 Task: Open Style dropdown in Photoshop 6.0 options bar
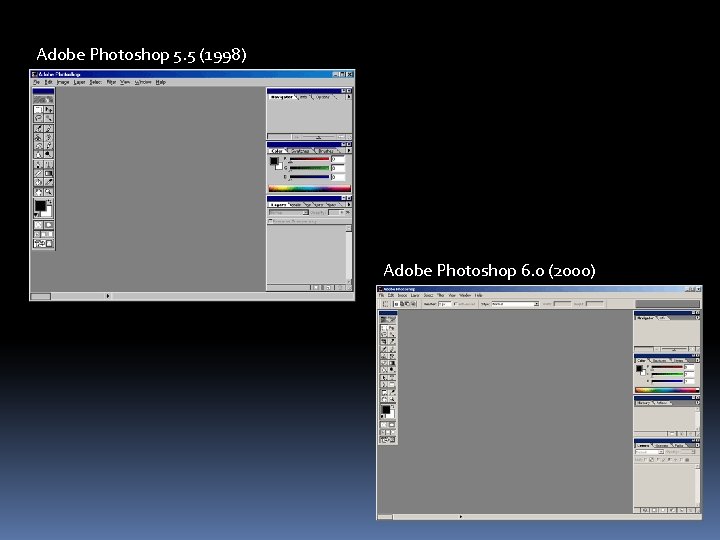point(515,304)
